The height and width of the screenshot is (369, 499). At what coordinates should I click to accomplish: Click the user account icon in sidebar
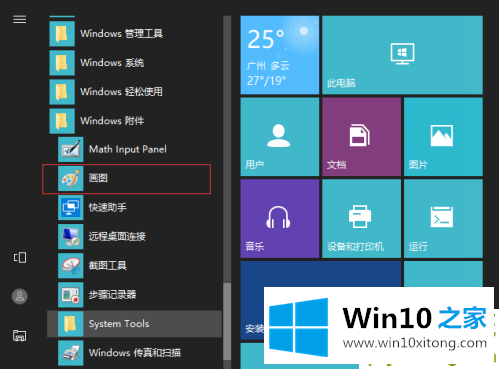[x=20, y=296]
